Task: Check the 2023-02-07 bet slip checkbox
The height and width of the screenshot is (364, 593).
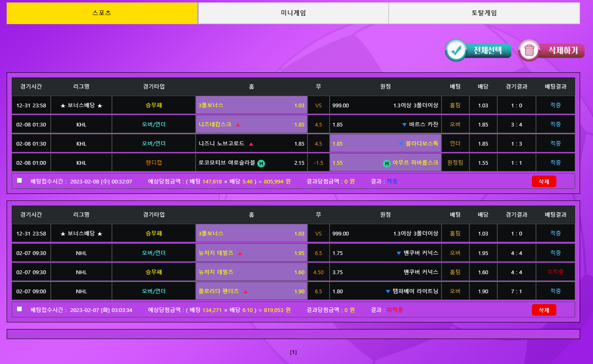Action: (x=20, y=309)
